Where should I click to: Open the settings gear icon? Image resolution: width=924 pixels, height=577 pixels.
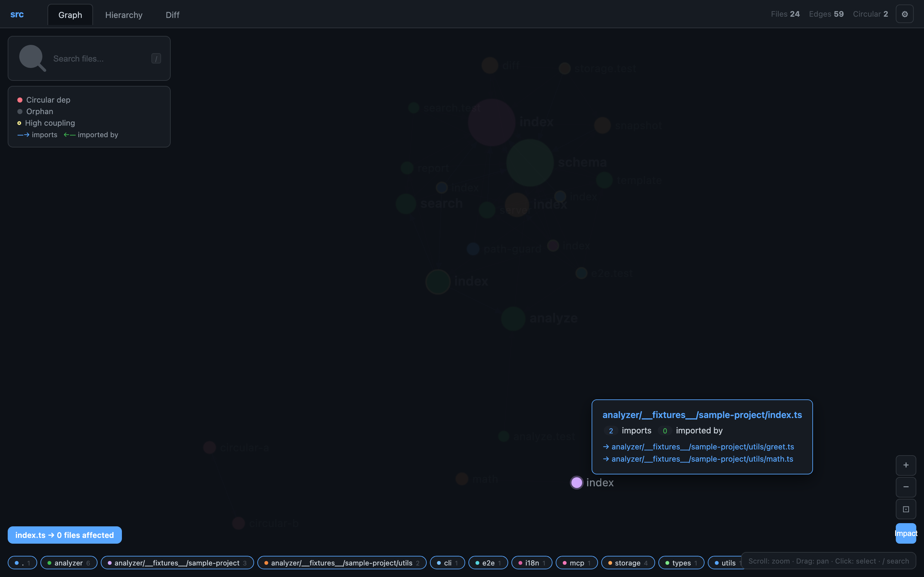coord(904,14)
